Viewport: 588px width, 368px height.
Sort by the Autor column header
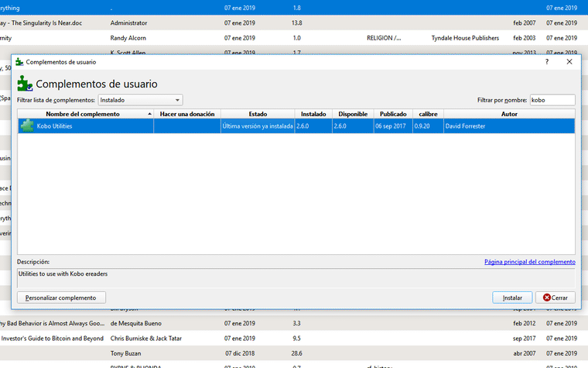[509, 114]
